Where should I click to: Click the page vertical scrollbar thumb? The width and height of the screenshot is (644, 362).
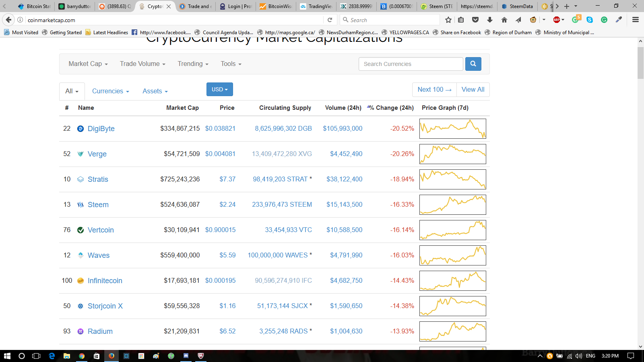pyautogui.click(x=640, y=63)
